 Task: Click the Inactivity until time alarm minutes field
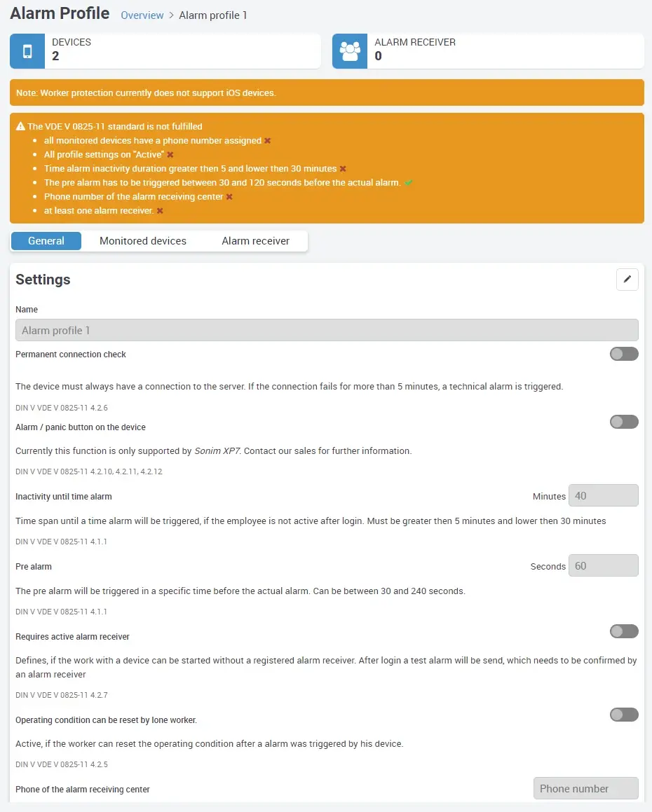603,495
